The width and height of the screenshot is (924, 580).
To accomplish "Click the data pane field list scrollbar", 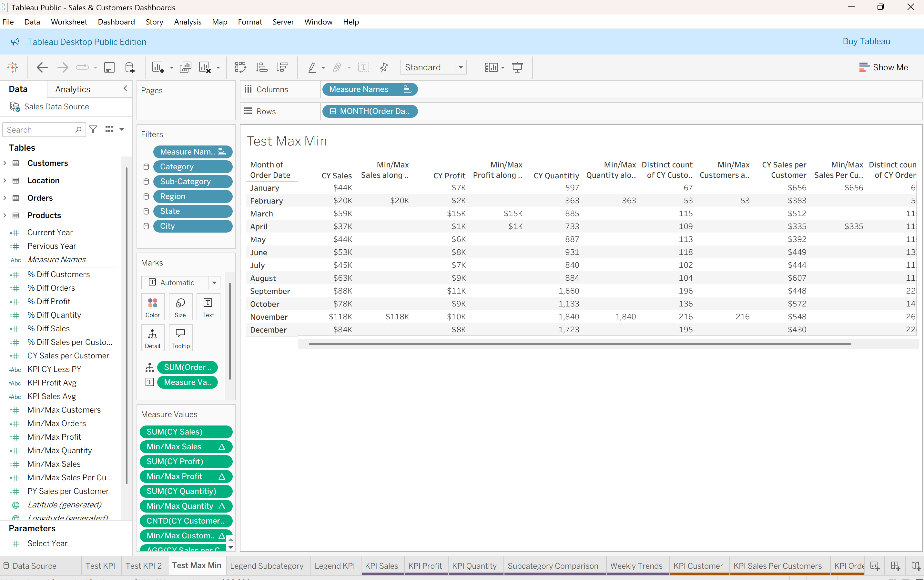I will [x=127, y=326].
